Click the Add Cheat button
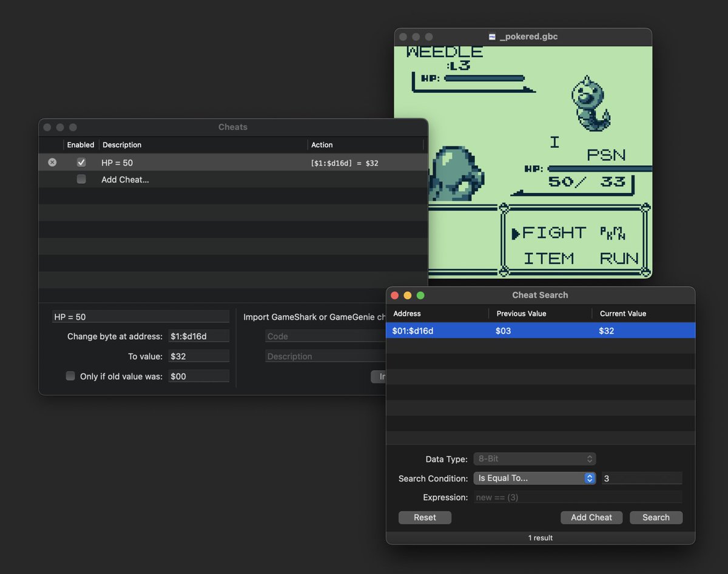 (x=591, y=518)
